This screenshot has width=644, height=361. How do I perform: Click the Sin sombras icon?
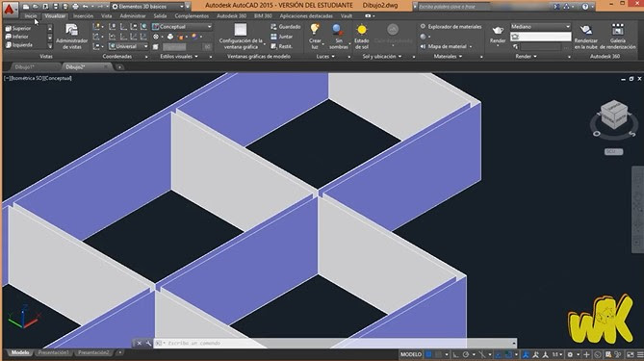(x=338, y=30)
